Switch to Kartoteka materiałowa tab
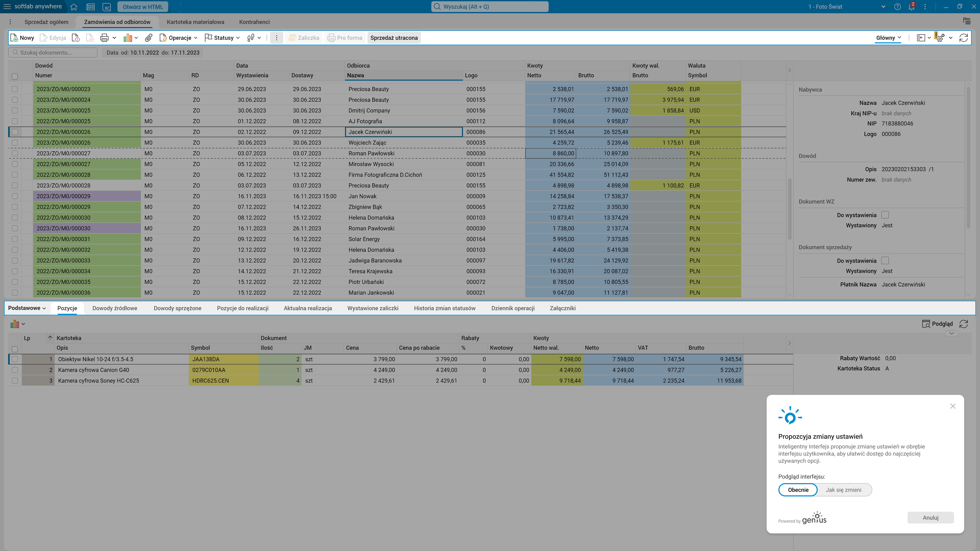980x551 pixels. coord(195,22)
